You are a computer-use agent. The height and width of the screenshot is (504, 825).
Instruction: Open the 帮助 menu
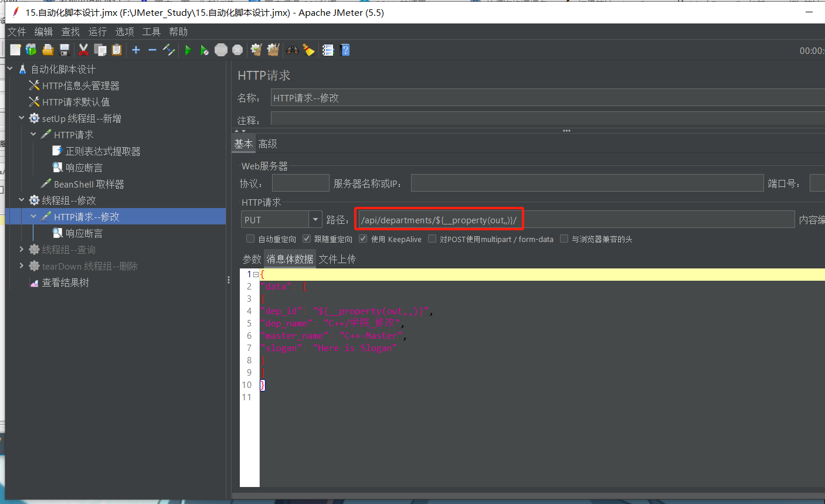pyautogui.click(x=178, y=32)
